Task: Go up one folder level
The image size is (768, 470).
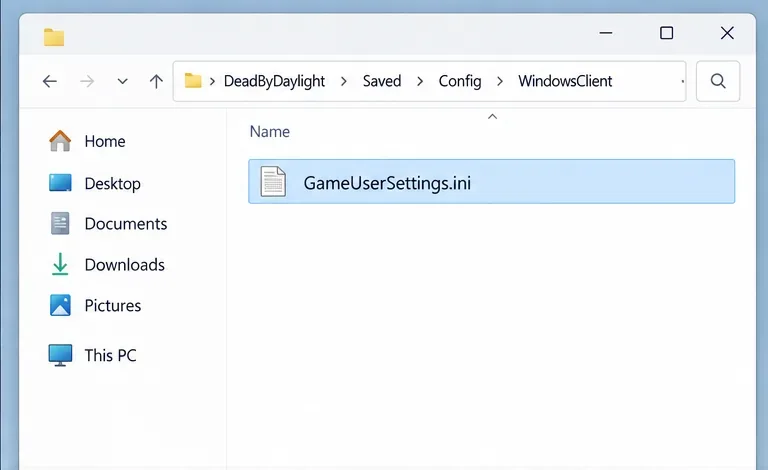Action: (156, 81)
